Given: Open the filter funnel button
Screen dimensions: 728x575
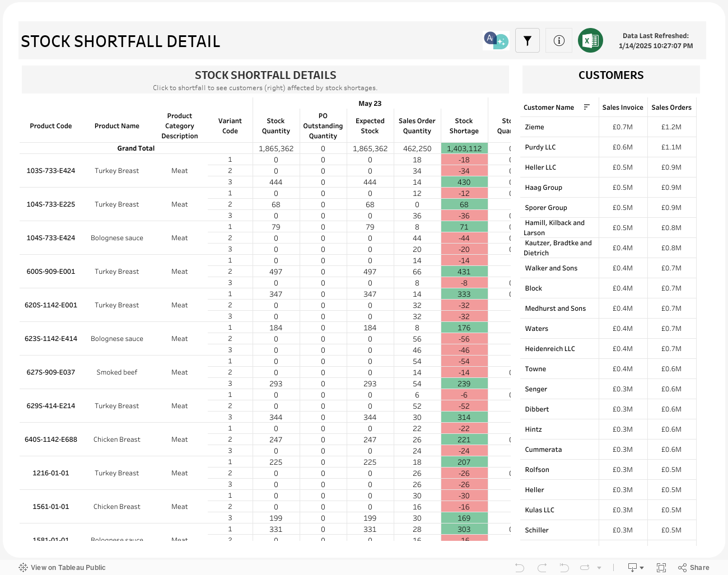Looking at the screenshot, I should [x=528, y=40].
